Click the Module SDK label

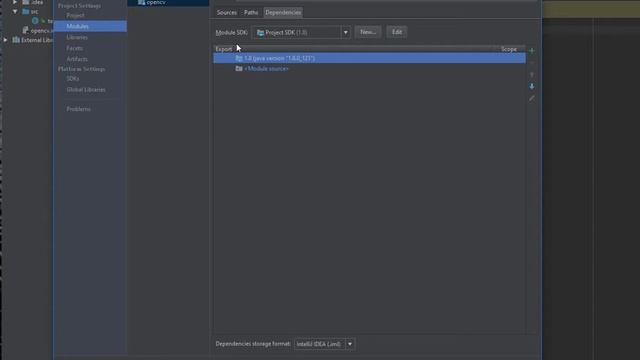231,32
